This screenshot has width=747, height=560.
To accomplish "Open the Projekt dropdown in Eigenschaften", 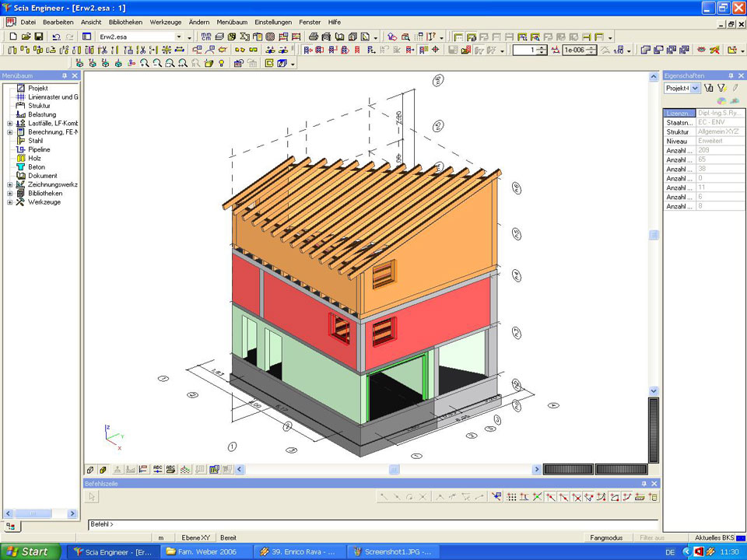I will (695, 89).
